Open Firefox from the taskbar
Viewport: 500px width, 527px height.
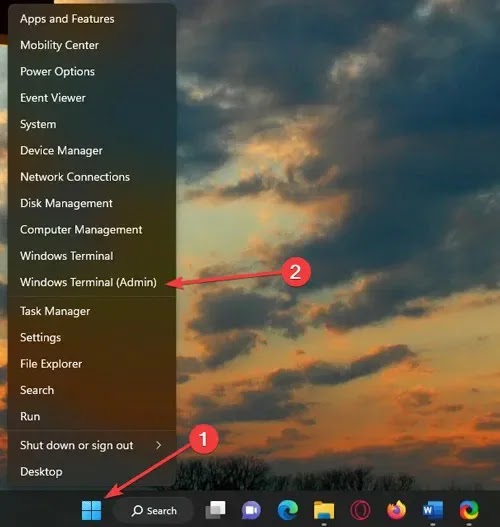click(x=396, y=510)
